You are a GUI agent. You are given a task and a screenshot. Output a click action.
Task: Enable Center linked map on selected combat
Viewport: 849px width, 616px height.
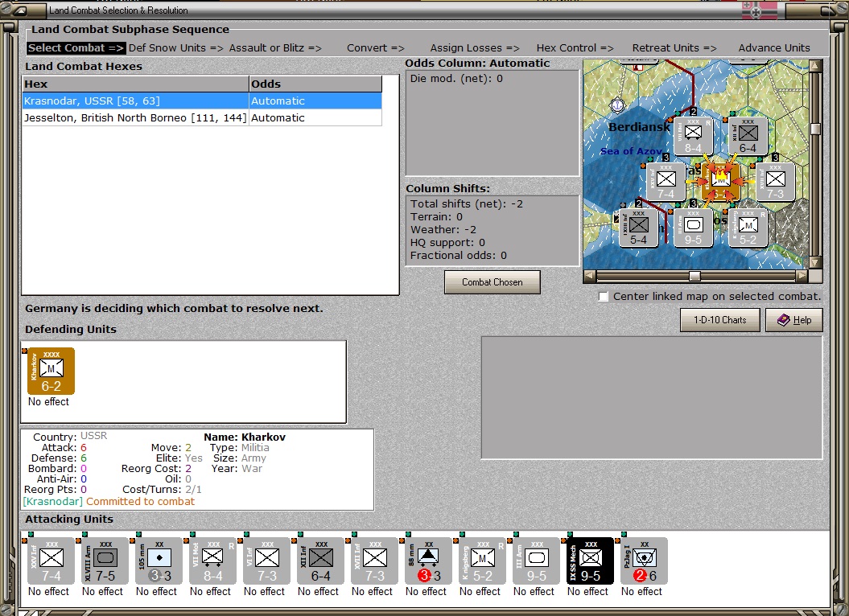click(604, 297)
